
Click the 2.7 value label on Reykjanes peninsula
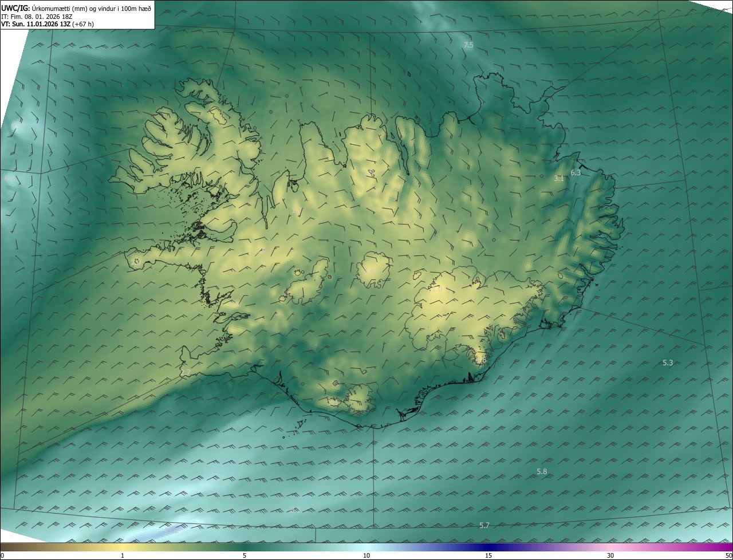pyautogui.click(x=185, y=373)
